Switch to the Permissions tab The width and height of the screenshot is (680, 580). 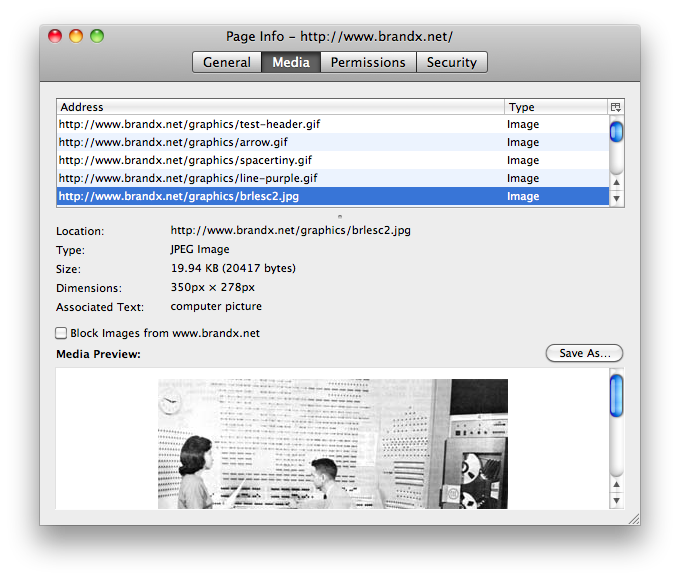point(368,62)
